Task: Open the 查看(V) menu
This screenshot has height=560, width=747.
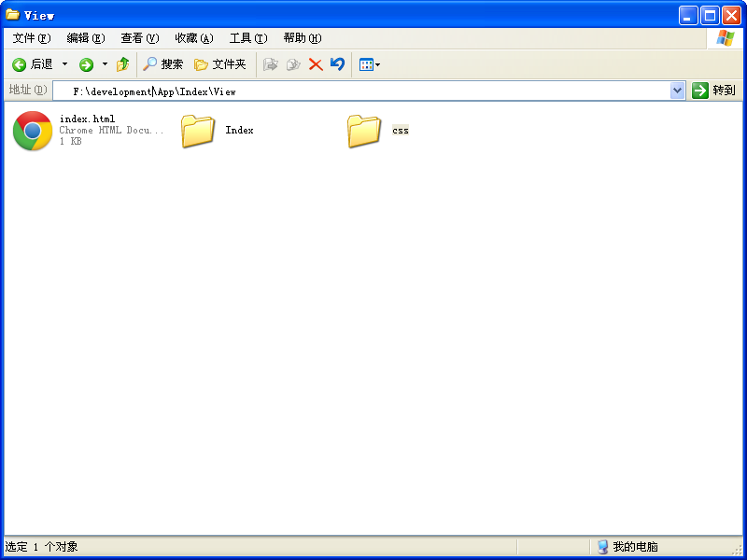Action: [139, 38]
